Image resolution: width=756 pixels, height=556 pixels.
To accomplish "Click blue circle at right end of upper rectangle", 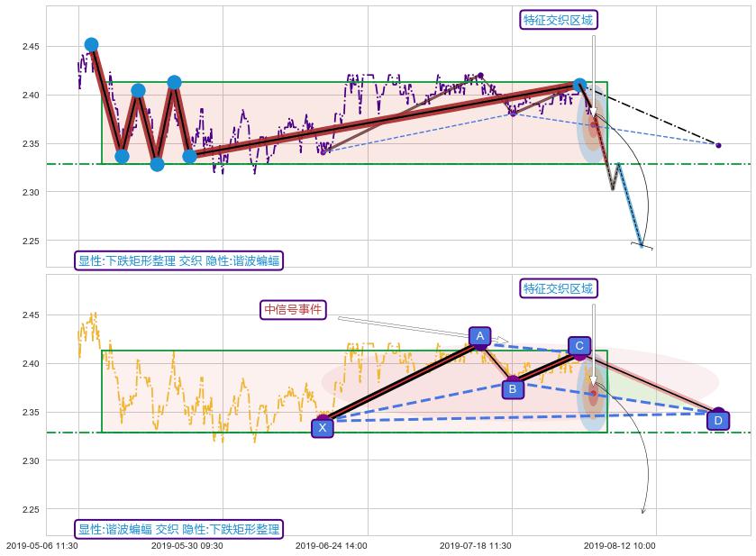I will [579, 86].
